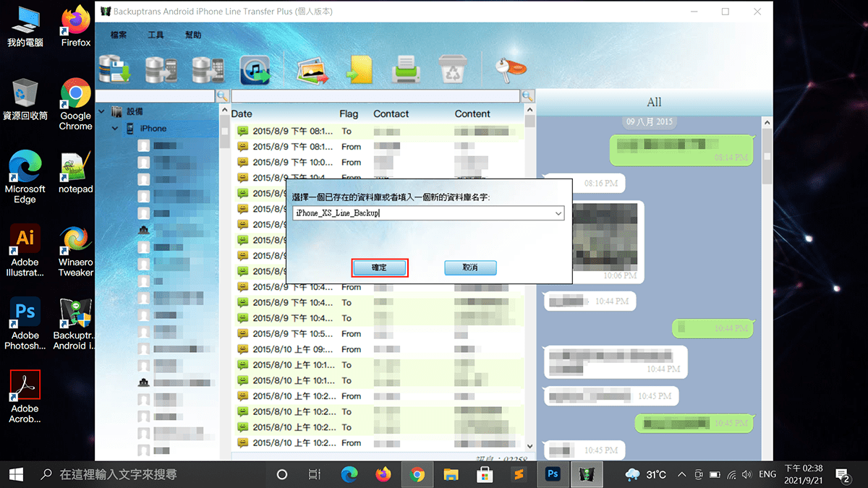
Task: Open the database name dropdown arrow
Action: 558,214
